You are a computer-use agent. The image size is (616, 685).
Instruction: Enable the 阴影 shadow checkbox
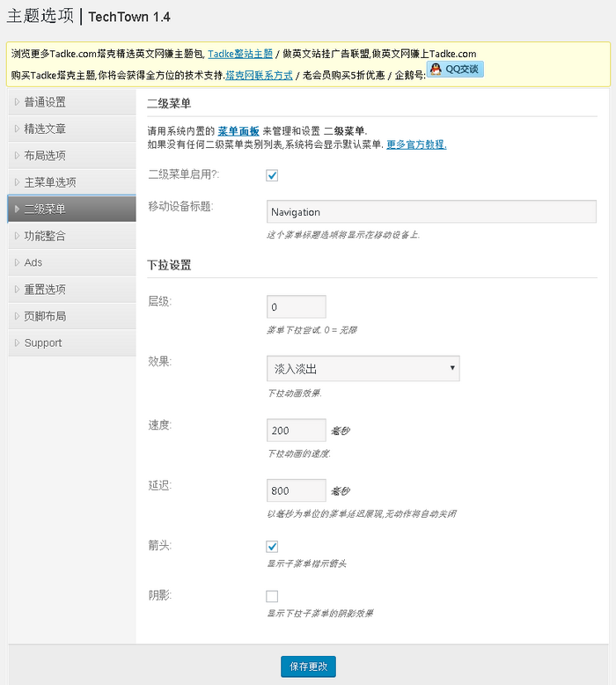click(x=272, y=597)
